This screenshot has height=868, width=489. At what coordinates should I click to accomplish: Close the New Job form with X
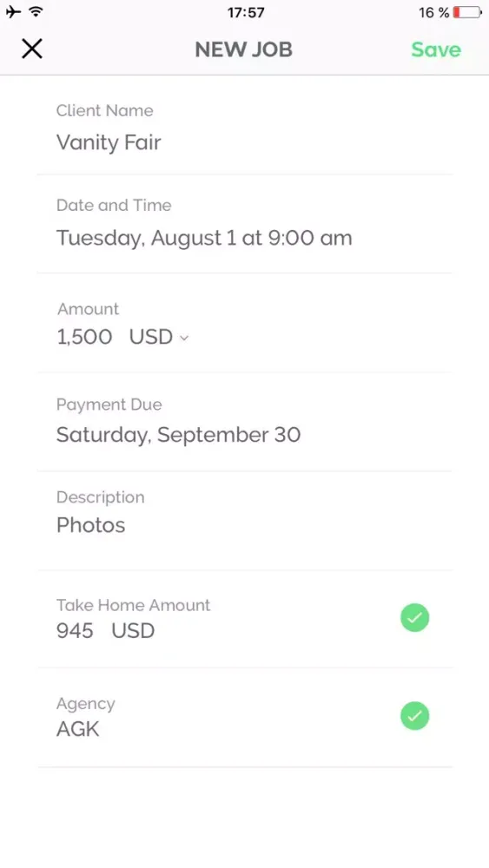point(32,49)
